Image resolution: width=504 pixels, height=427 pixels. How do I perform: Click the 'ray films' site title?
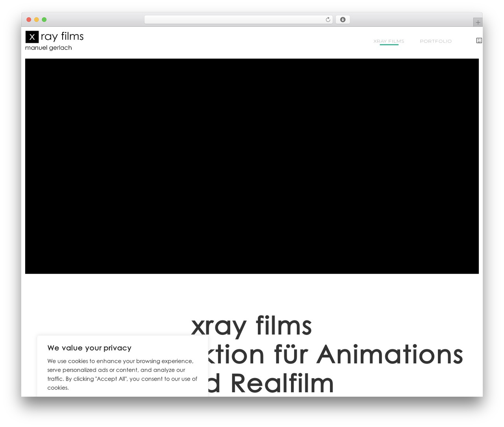tap(62, 36)
